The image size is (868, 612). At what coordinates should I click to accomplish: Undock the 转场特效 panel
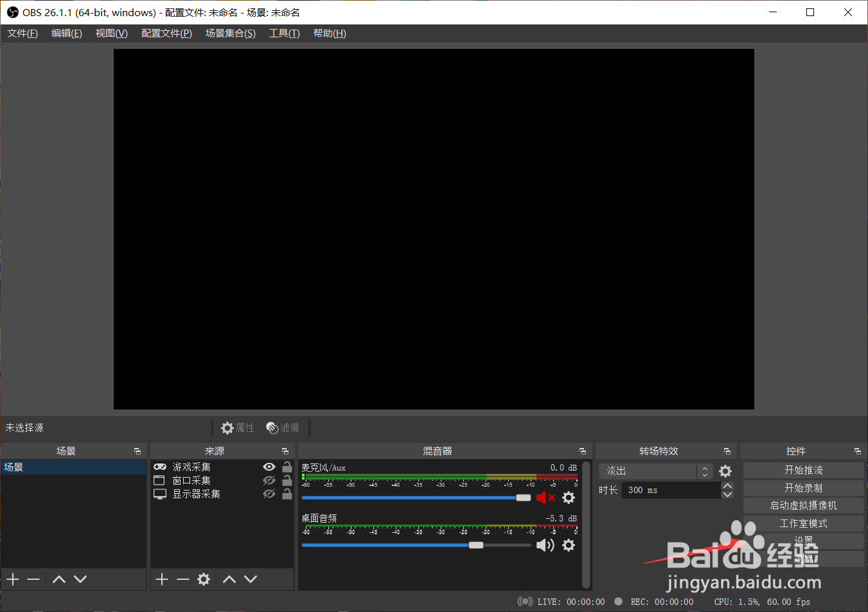click(x=727, y=451)
